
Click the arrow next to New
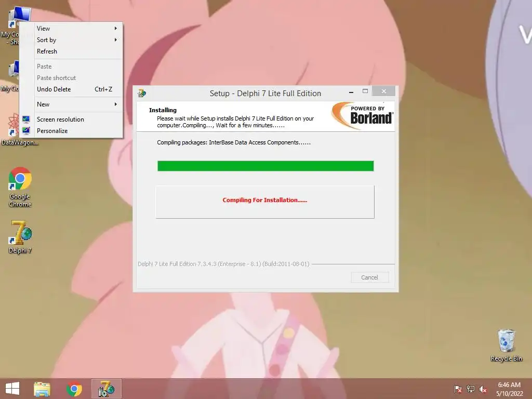coord(116,104)
